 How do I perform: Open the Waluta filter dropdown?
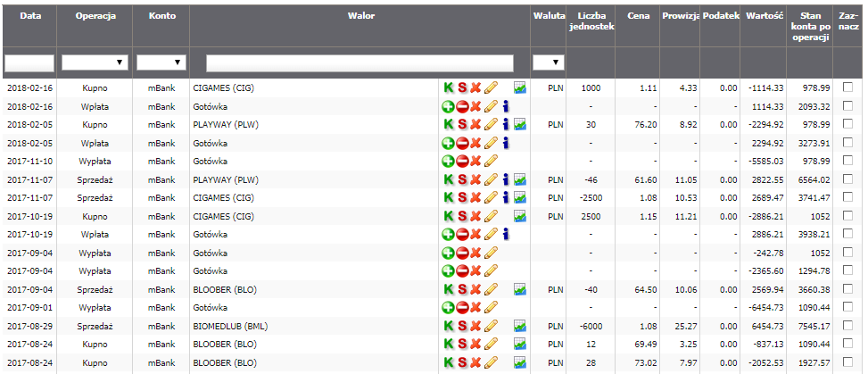[549, 62]
